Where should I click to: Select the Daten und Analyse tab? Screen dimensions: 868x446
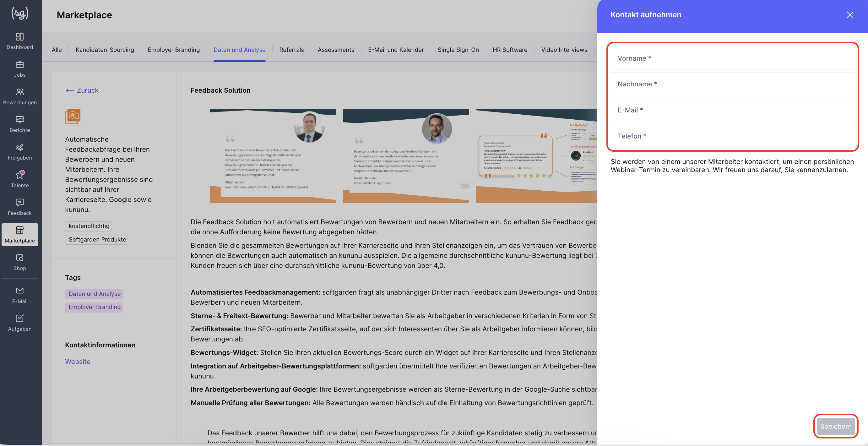[240, 50]
